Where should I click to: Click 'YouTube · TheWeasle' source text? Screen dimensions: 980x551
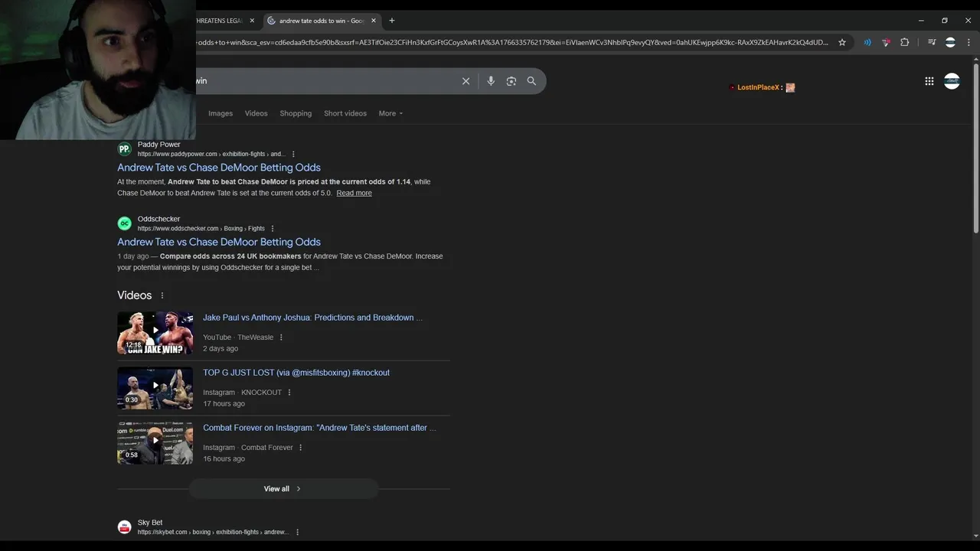pos(238,337)
